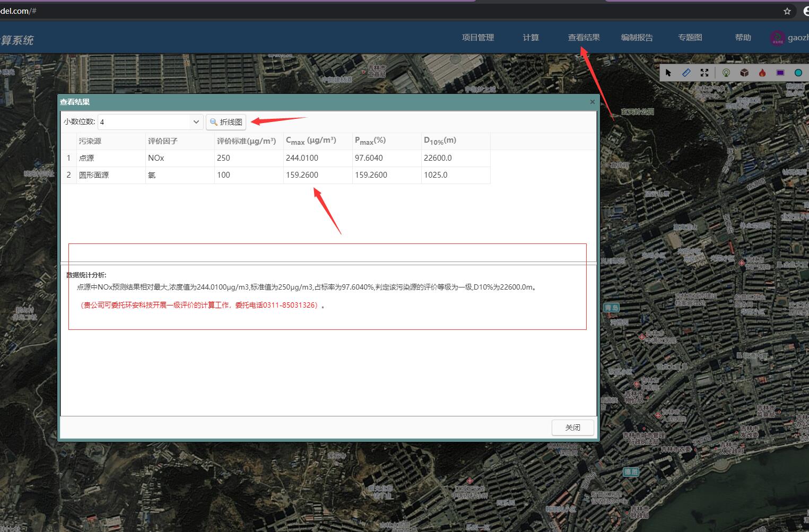Screen dimensions: 809x532
Task: Bookmark this page with the star icon
Action: point(787,11)
